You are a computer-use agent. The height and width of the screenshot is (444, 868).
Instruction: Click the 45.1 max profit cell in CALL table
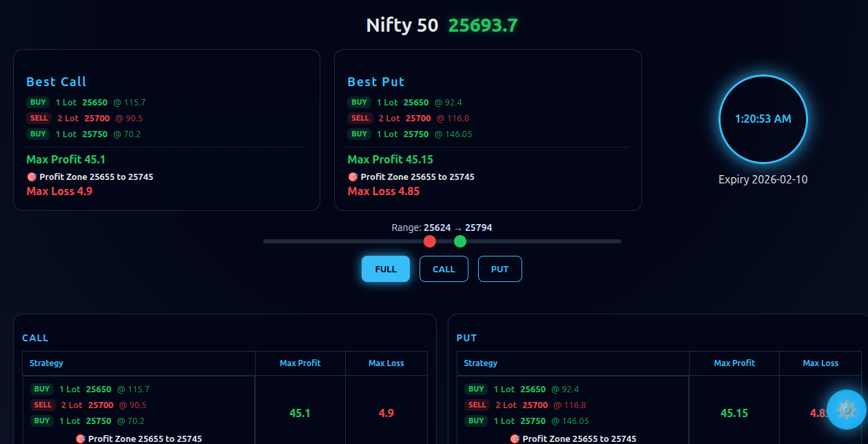(300, 413)
